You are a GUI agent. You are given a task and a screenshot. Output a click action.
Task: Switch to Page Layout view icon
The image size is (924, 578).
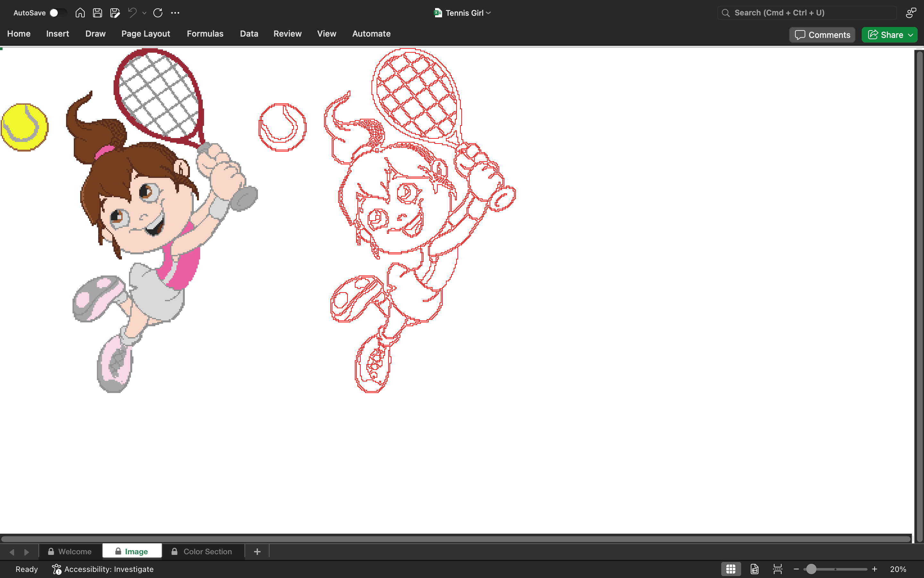(x=755, y=569)
